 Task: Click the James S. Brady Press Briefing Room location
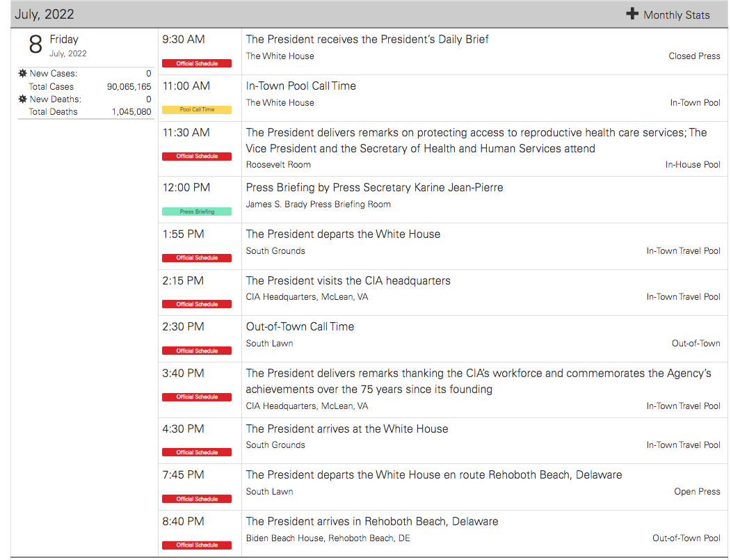pyautogui.click(x=319, y=205)
